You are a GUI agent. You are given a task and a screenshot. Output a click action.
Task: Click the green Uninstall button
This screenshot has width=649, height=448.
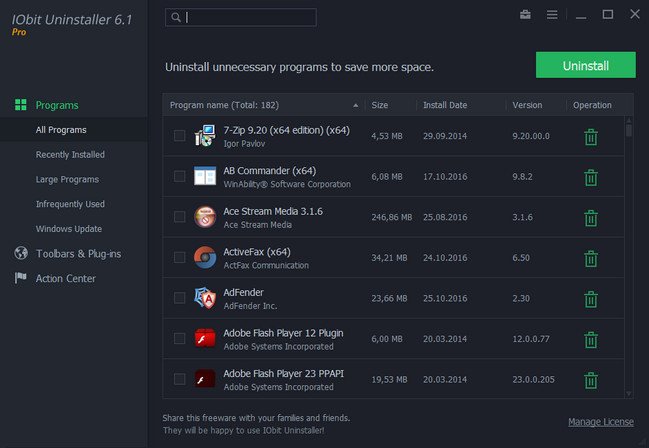(x=586, y=65)
